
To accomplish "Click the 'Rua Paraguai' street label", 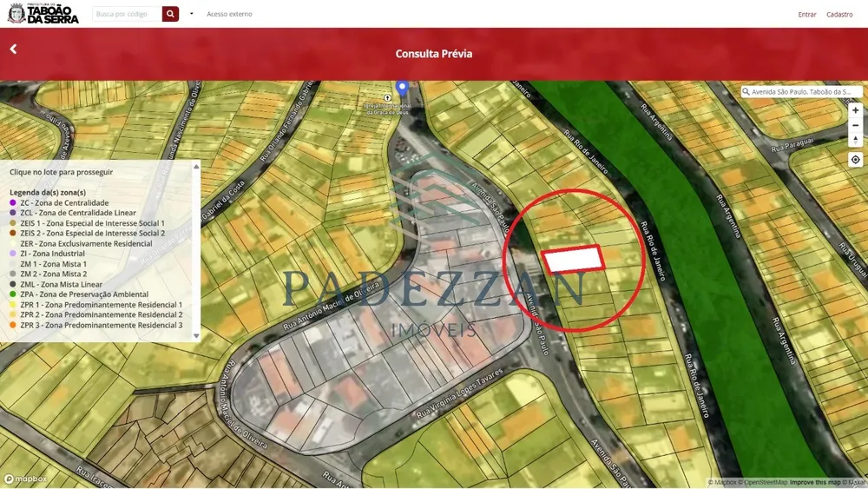I will click(x=792, y=146).
